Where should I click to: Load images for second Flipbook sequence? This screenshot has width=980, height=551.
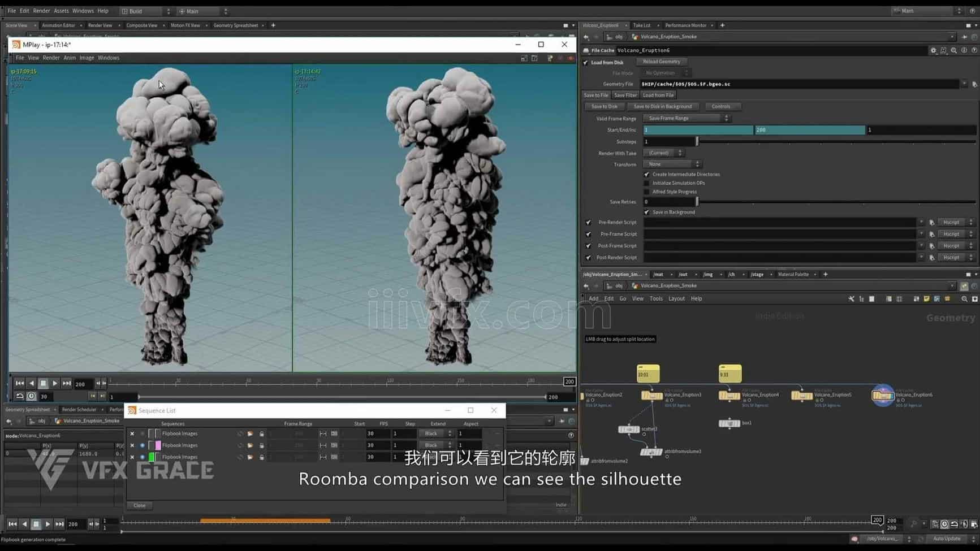250,445
